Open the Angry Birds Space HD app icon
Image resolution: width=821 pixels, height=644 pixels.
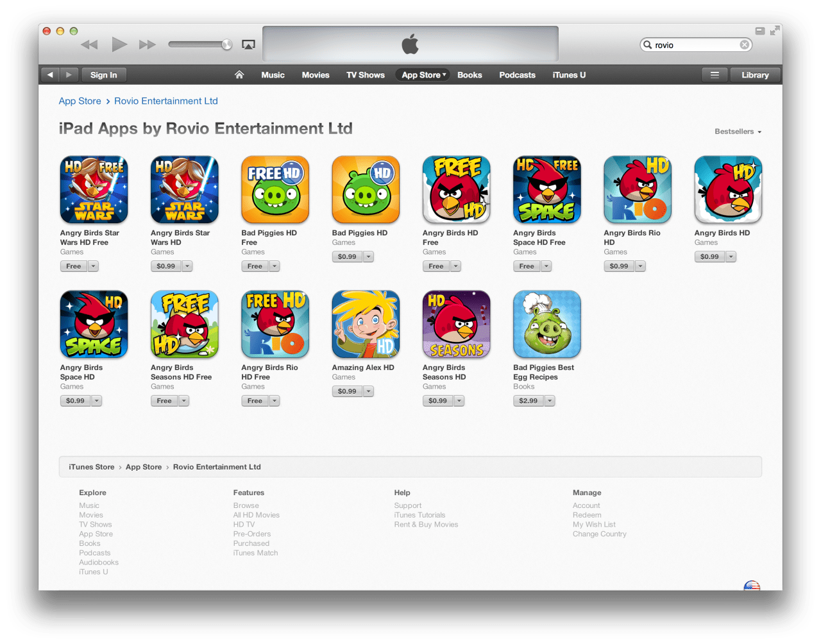point(94,324)
